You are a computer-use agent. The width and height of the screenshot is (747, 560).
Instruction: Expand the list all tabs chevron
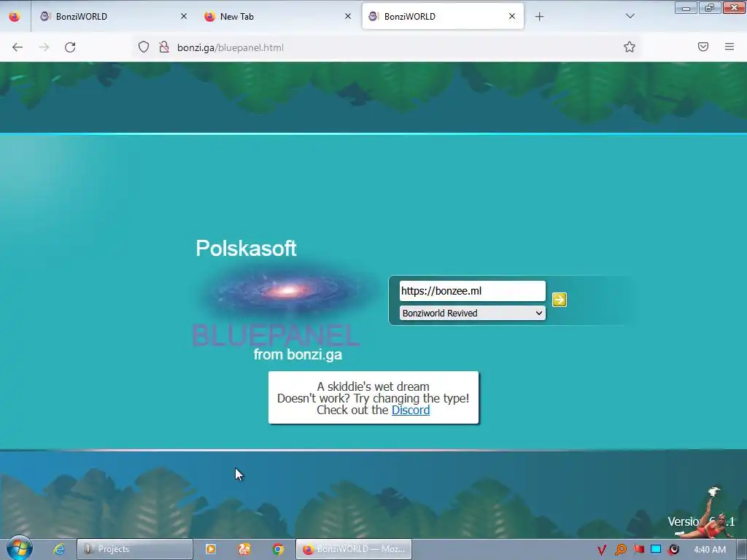pyautogui.click(x=630, y=16)
